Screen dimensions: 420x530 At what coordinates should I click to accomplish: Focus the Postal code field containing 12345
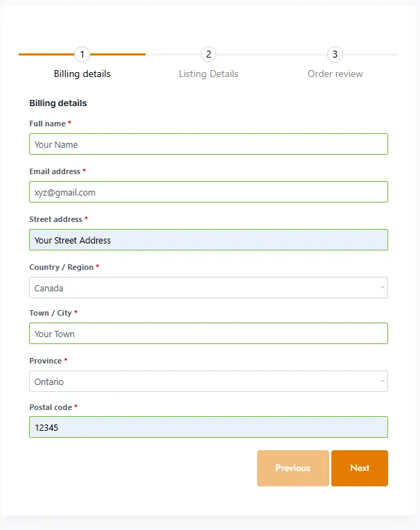[208, 427]
